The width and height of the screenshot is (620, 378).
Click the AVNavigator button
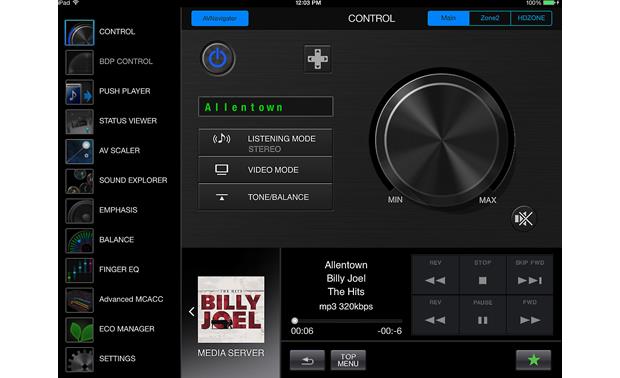click(220, 18)
